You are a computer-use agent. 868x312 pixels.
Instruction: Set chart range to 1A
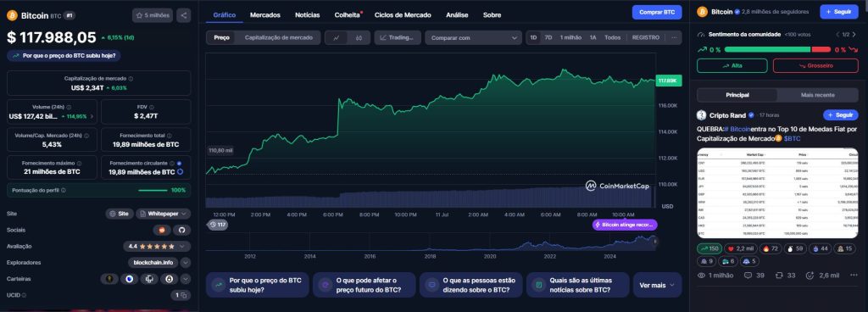tap(593, 37)
